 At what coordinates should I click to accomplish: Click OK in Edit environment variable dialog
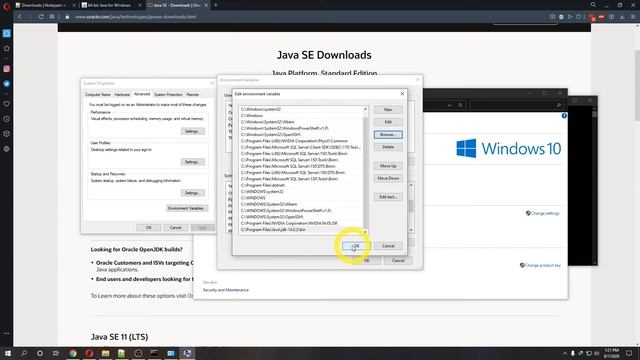(356, 246)
